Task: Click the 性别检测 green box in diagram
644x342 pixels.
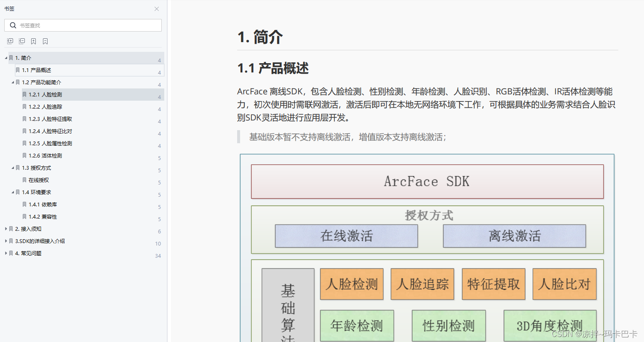Action: [449, 326]
